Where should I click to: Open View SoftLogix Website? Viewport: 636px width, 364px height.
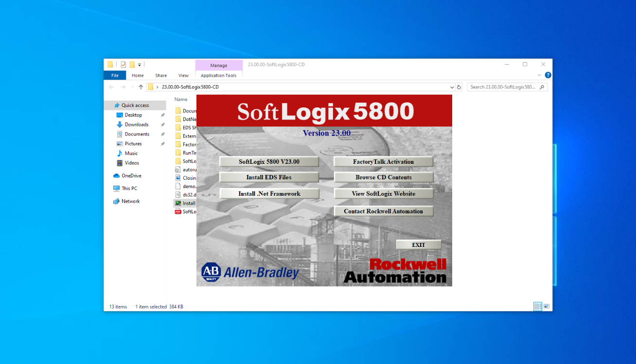(x=383, y=193)
